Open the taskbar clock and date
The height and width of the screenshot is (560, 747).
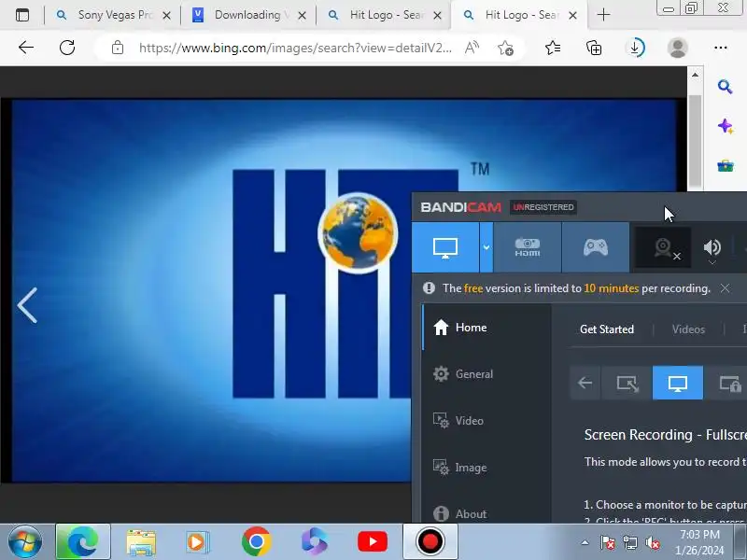pos(699,543)
